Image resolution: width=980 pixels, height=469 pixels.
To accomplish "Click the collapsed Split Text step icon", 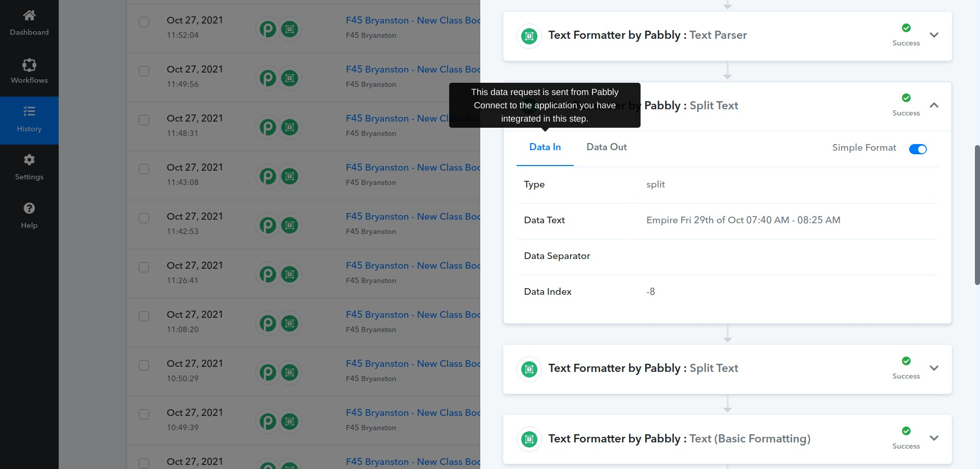I will (x=529, y=369).
